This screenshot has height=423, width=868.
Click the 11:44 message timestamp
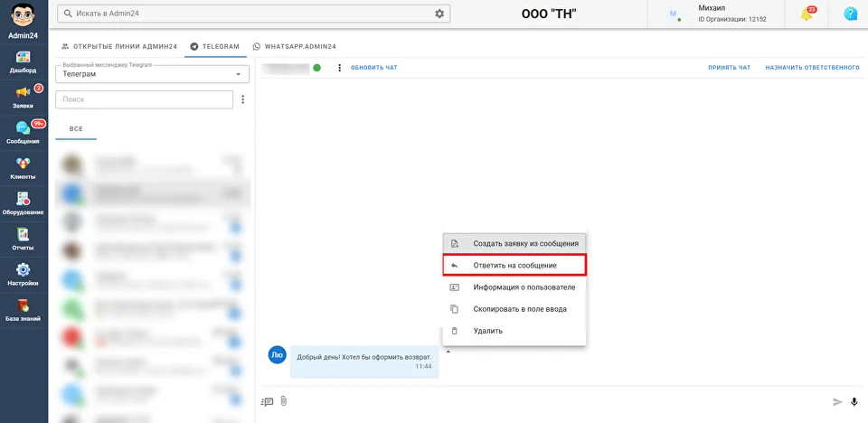click(423, 367)
